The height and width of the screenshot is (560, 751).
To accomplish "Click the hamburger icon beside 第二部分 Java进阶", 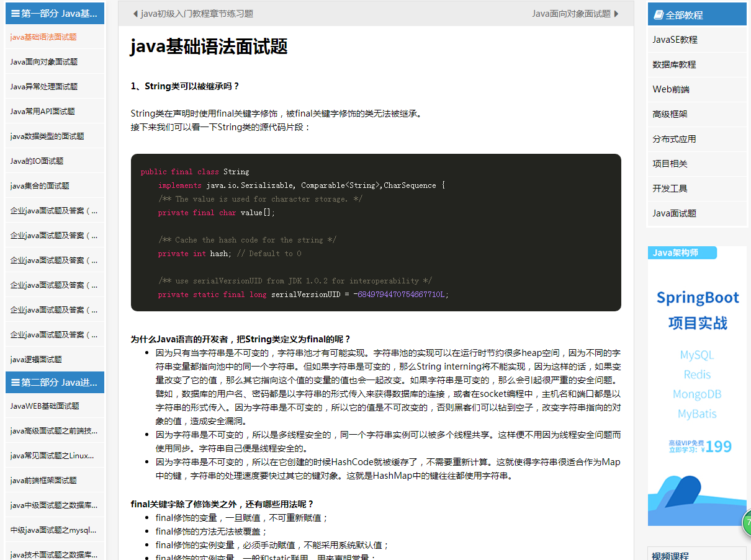I will [15, 383].
